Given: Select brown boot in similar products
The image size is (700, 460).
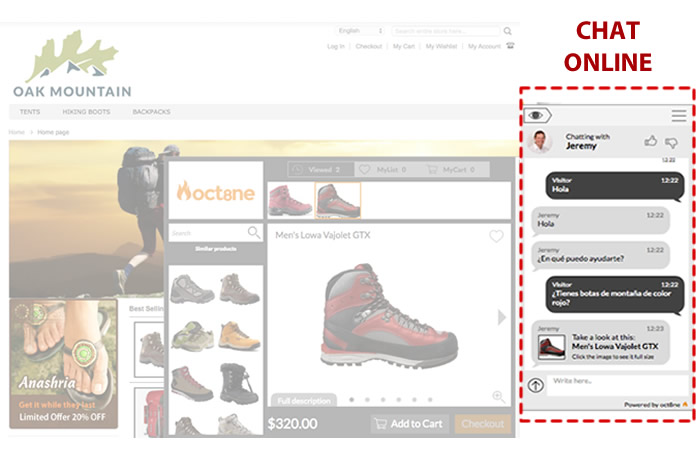Looking at the screenshot, I should (239, 289).
